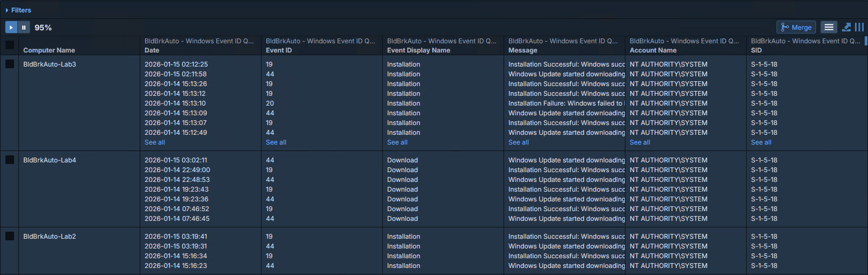Viewport: 868px width, 275px height.
Task: Open the hamburger rows menu icon
Action: click(x=829, y=27)
